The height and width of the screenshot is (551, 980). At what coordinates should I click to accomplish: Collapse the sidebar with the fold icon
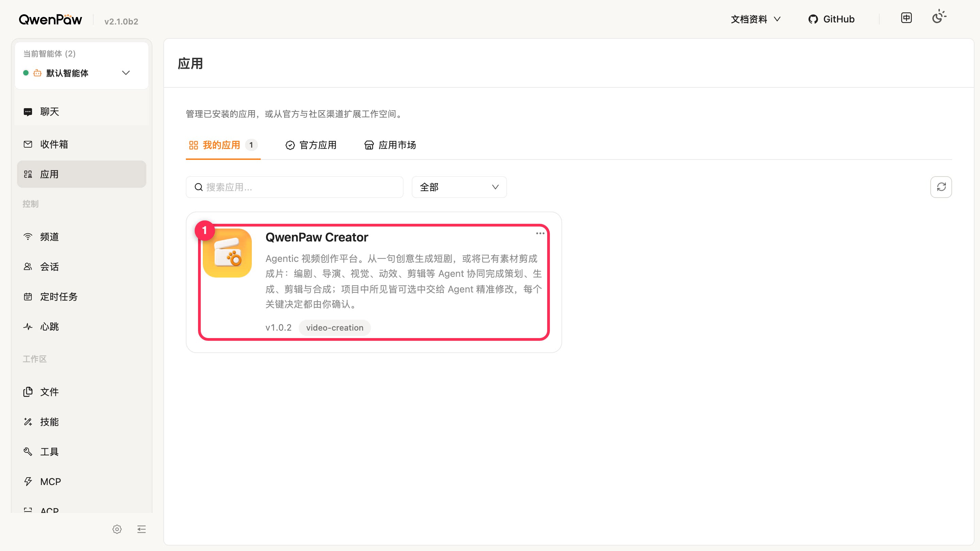tap(142, 529)
